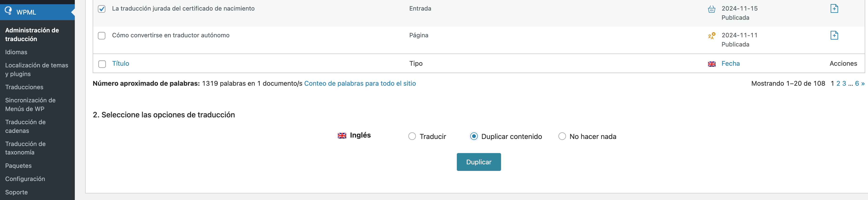Select the Duplicar contenido radio option
This screenshot has width=868, height=200.
(x=474, y=136)
